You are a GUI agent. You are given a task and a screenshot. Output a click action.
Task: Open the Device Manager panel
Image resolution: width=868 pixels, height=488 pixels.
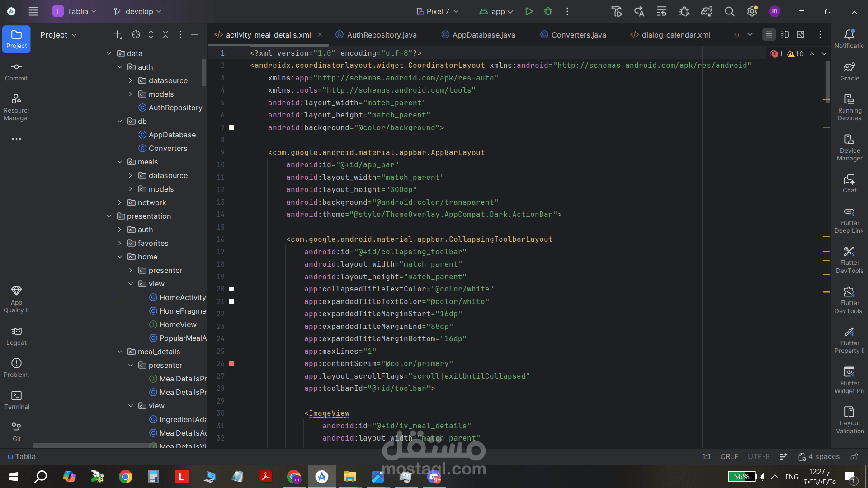[849, 147]
